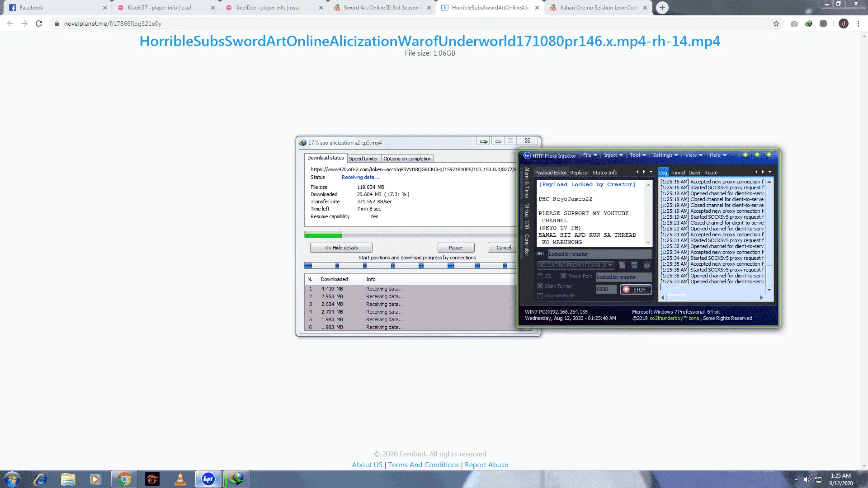Switch to the Route tab

point(711,173)
